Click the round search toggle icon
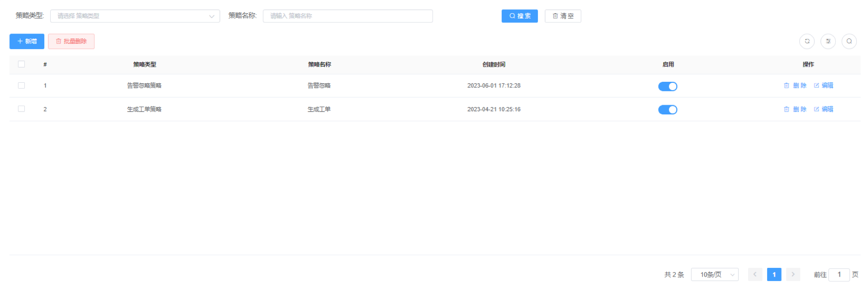 (x=849, y=41)
